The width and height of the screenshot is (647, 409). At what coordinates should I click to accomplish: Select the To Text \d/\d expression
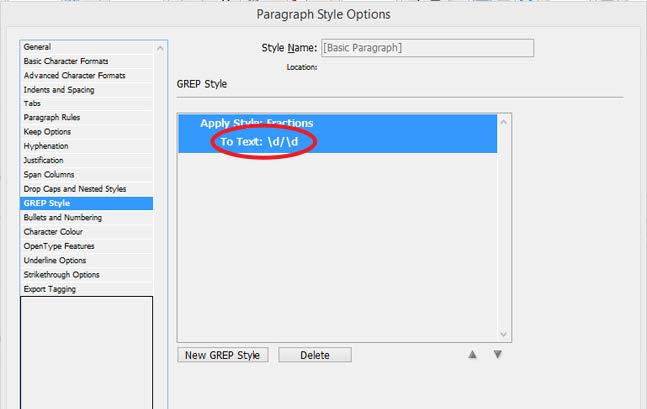259,142
